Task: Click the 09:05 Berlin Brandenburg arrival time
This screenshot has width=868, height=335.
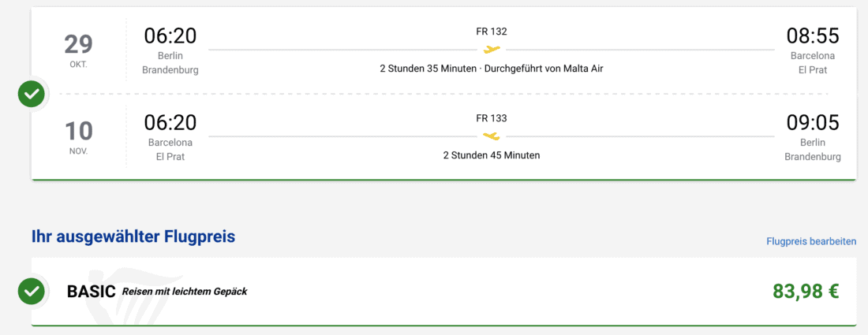Action: 813,123
